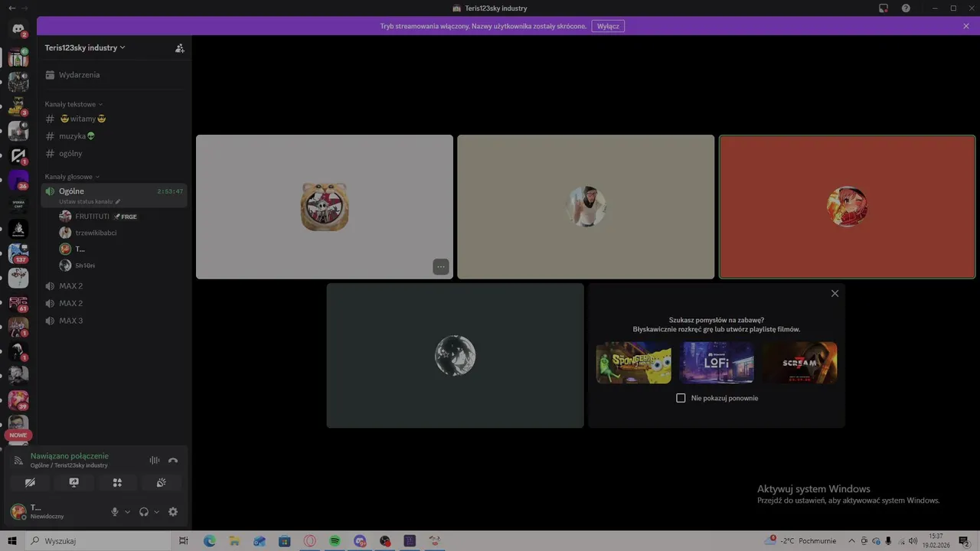Screen dimensions: 980x551
Task: Open the taskbar volume control
Action: point(913,541)
